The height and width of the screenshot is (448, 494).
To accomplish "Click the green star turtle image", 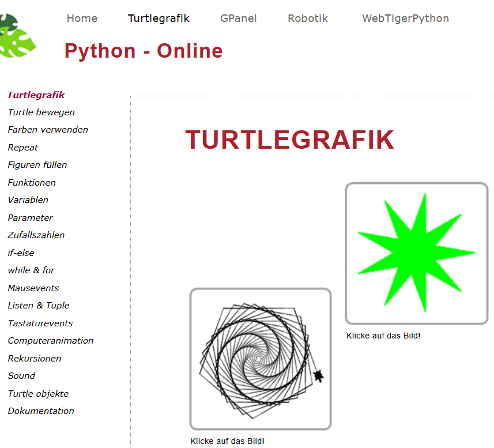I will (x=416, y=253).
